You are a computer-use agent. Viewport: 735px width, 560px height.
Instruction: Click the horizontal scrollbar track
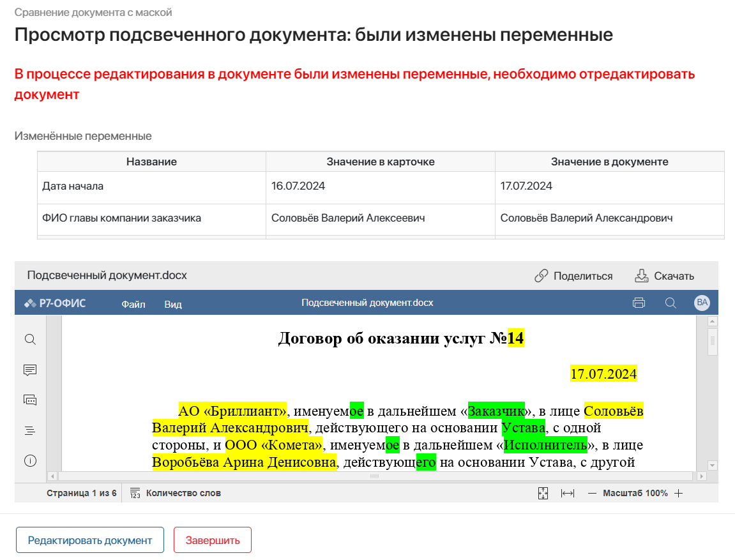click(375, 476)
